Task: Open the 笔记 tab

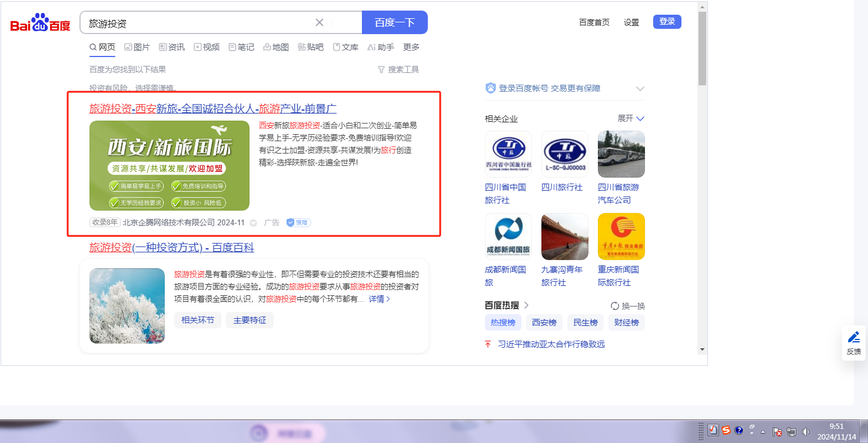Action: [241, 47]
